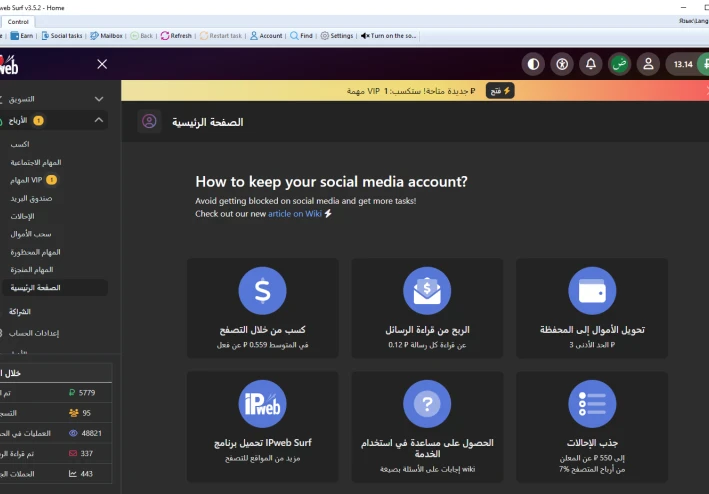Viewport: 709px width, 494px height.
Task: Click the question mark help icon
Action: [x=427, y=404]
